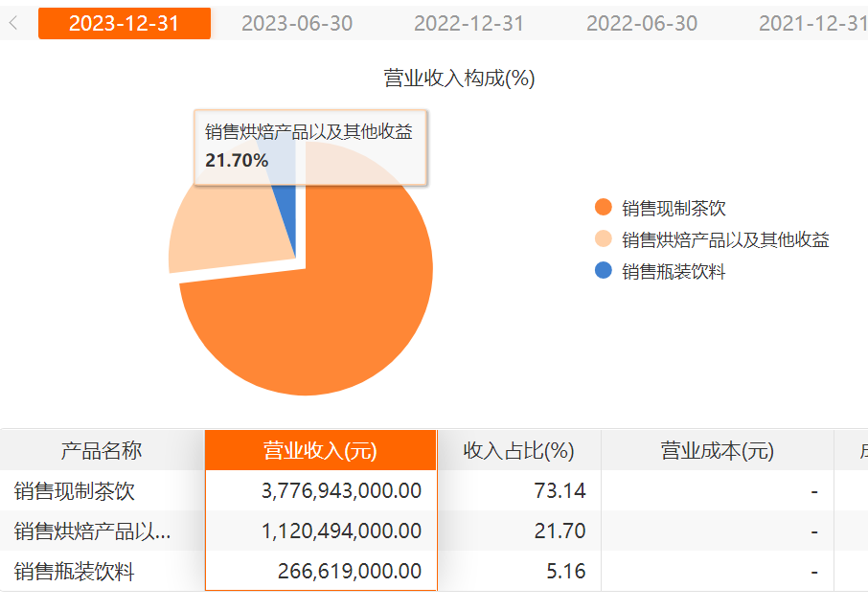Image resolution: width=868 pixels, height=610 pixels.
Task: Click the 营业成本(元) column header
Action: pyautogui.click(x=717, y=450)
